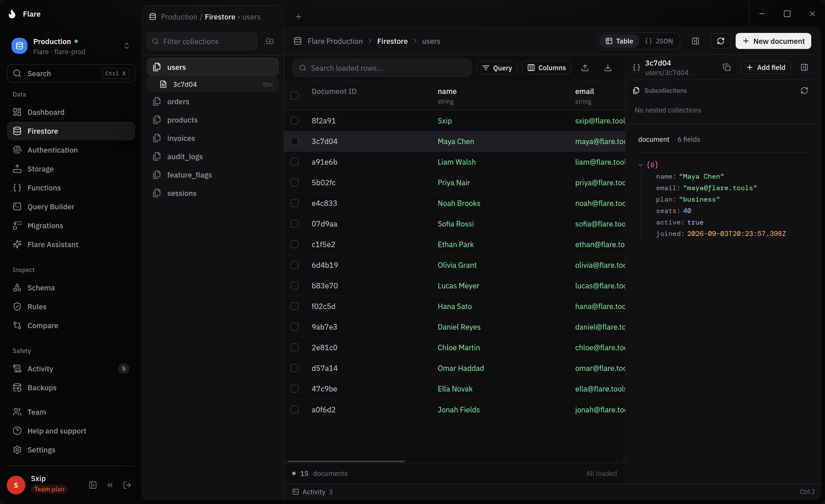Screen dimensions: 825x504
Task: Go to Migrations
Action: tap(71, 226)
